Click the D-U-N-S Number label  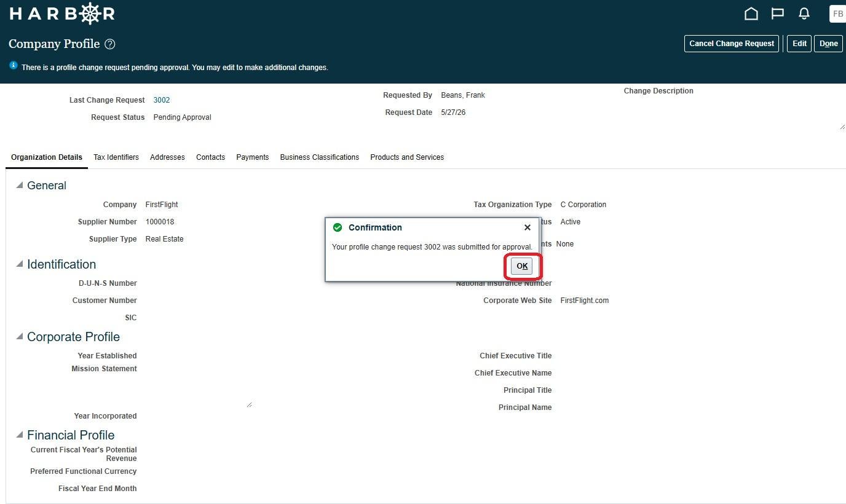tap(108, 283)
